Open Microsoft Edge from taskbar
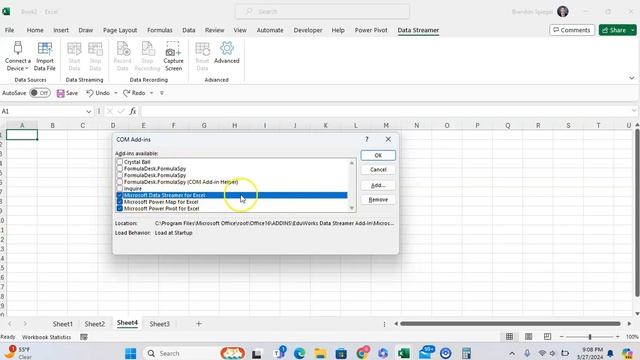640x360 pixels. click(299, 353)
